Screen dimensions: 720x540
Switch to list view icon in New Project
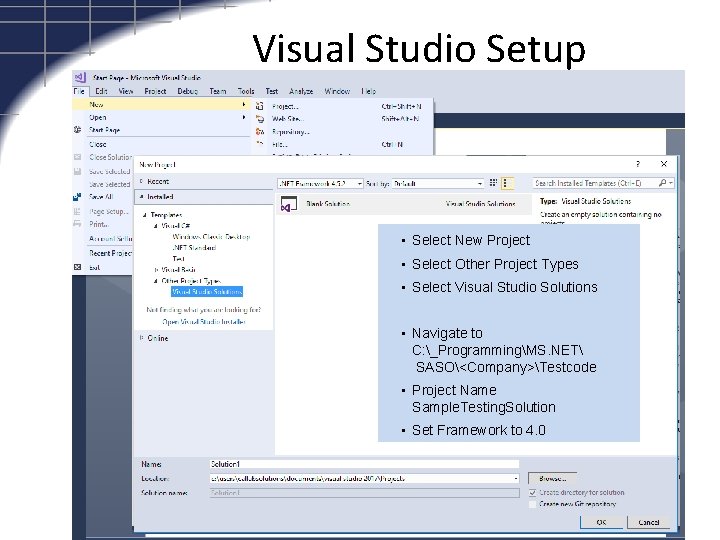pos(506,183)
